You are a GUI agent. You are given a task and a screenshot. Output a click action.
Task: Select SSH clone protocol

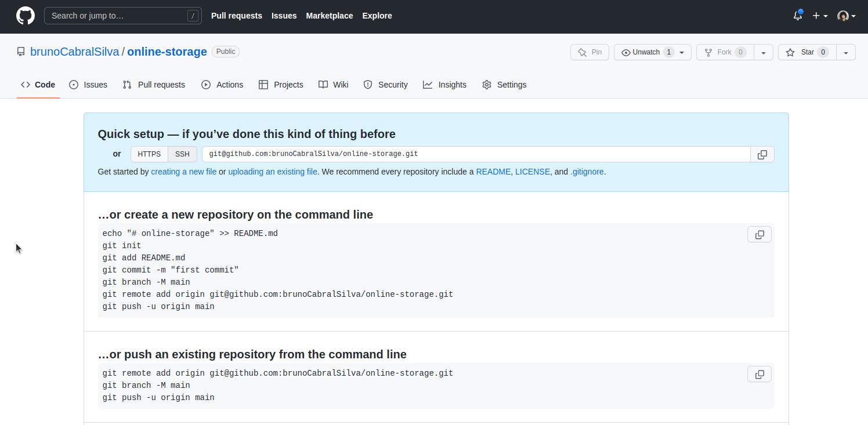click(182, 154)
